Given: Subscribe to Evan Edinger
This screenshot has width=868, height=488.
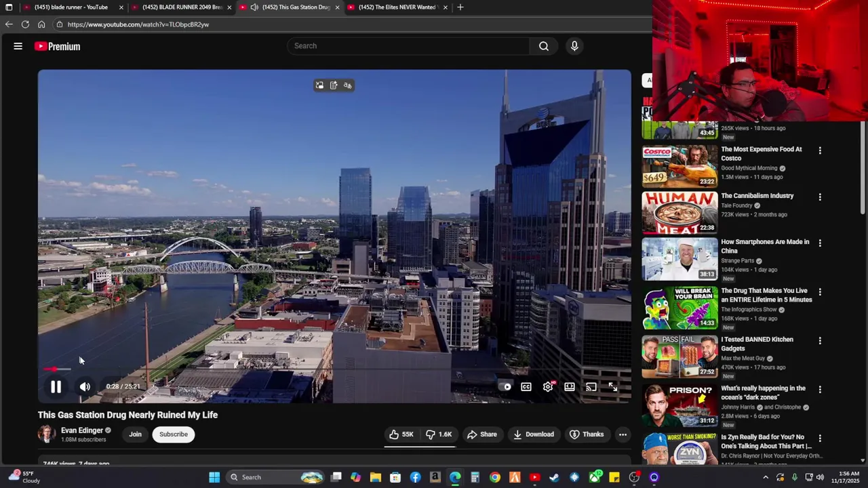Looking at the screenshot, I should point(174,434).
